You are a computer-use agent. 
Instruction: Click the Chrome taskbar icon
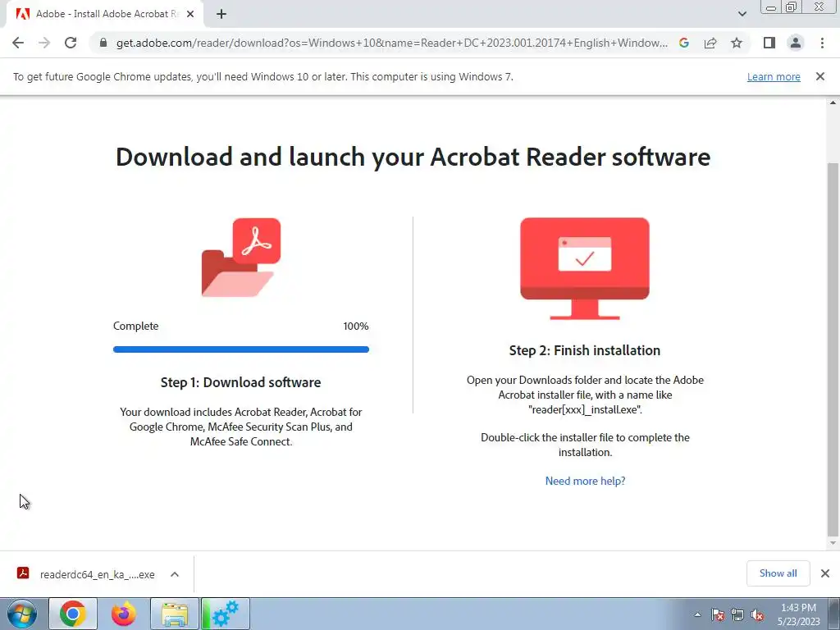(x=73, y=614)
